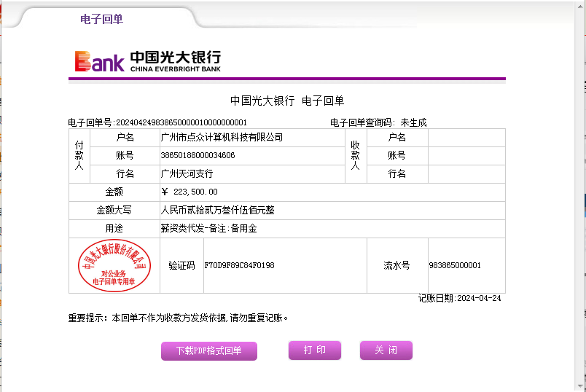Image resolution: width=586 pixels, height=392 pixels.
Task: Click the China Everbright Bank logo
Action: [x=147, y=61]
